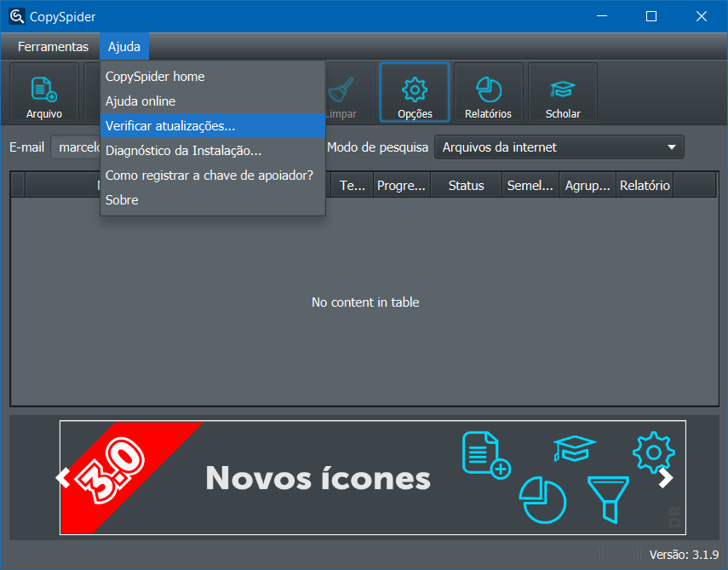Open the Opções gear icon
This screenshot has height=570, width=728.
[x=415, y=93]
